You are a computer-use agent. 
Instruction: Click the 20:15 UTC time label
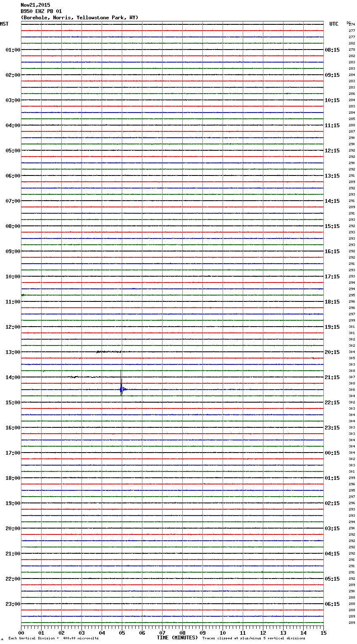click(x=332, y=352)
